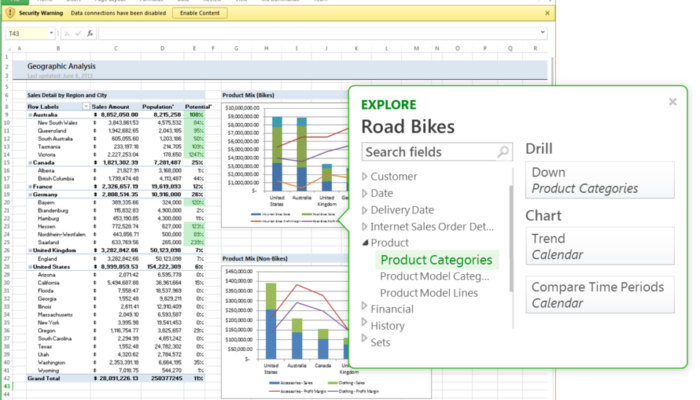The height and width of the screenshot is (400, 700).
Task: Click Drill Down Product Categories button
Action: pos(600,180)
